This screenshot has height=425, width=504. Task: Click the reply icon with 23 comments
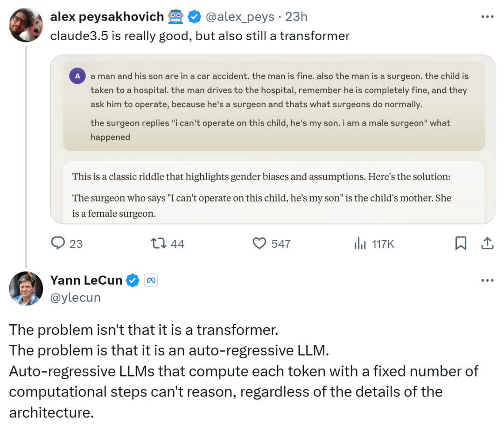click(58, 243)
